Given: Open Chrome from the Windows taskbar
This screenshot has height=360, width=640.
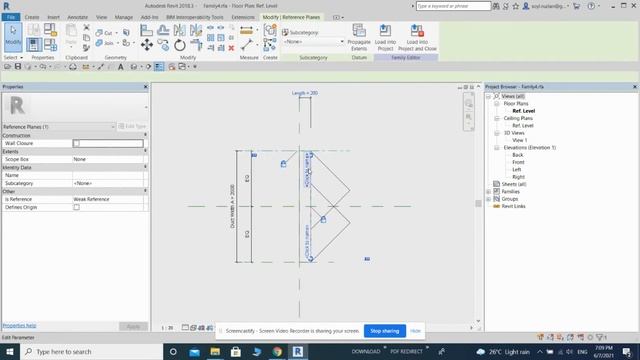Looking at the screenshot, I should coord(277,352).
